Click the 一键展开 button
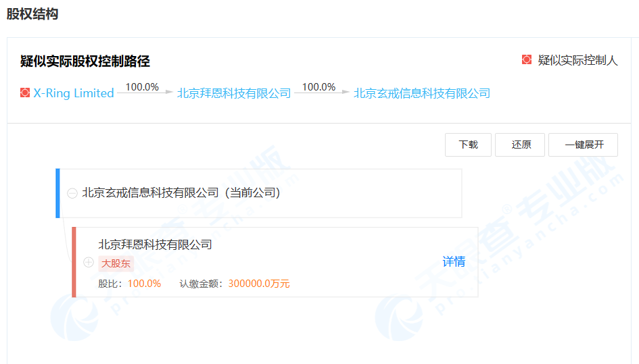Image resolution: width=639 pixels, height=364 pixels. 583,145
